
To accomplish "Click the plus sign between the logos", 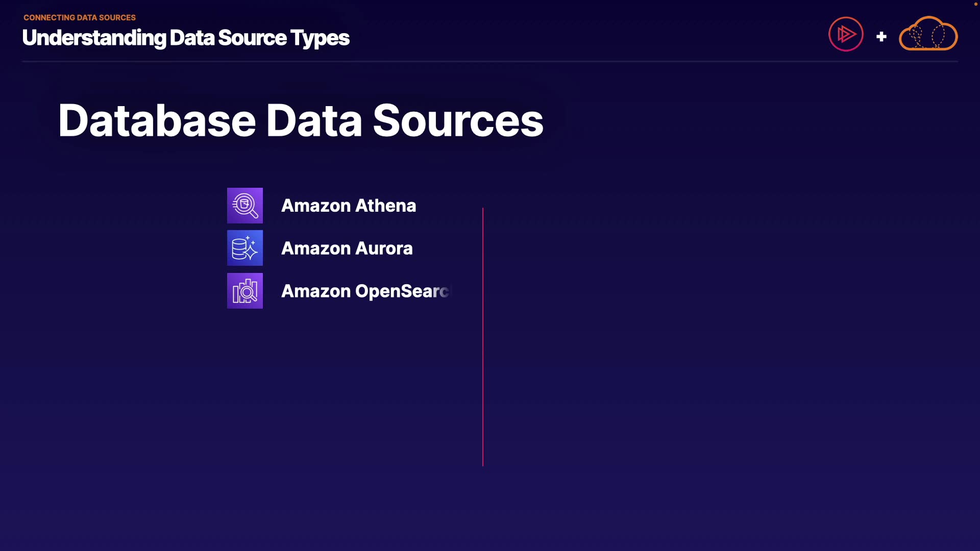I will [x=881, y=37].
